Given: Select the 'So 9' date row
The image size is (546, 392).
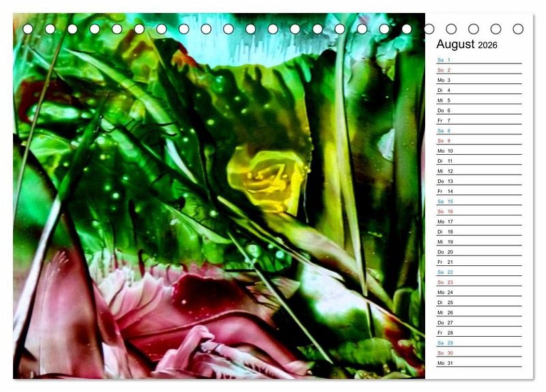Looking at the screenshot, I should coord(479,140).
